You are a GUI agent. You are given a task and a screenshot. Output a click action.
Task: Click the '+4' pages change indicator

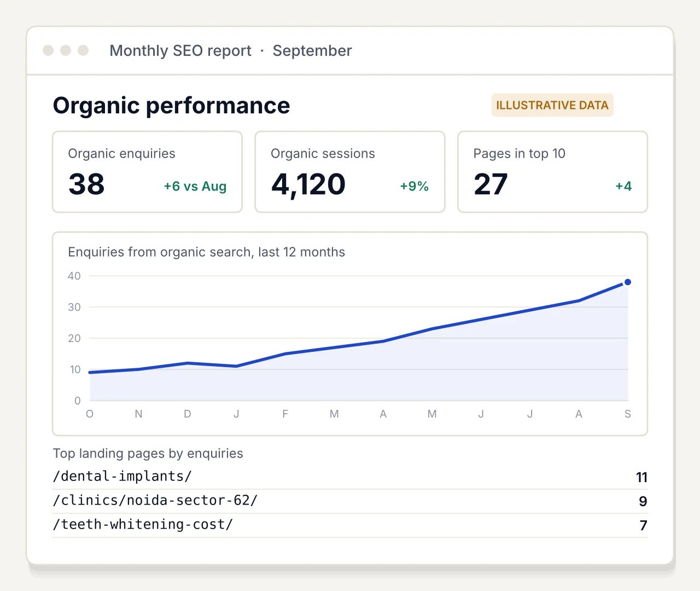(x=623, y=186)
